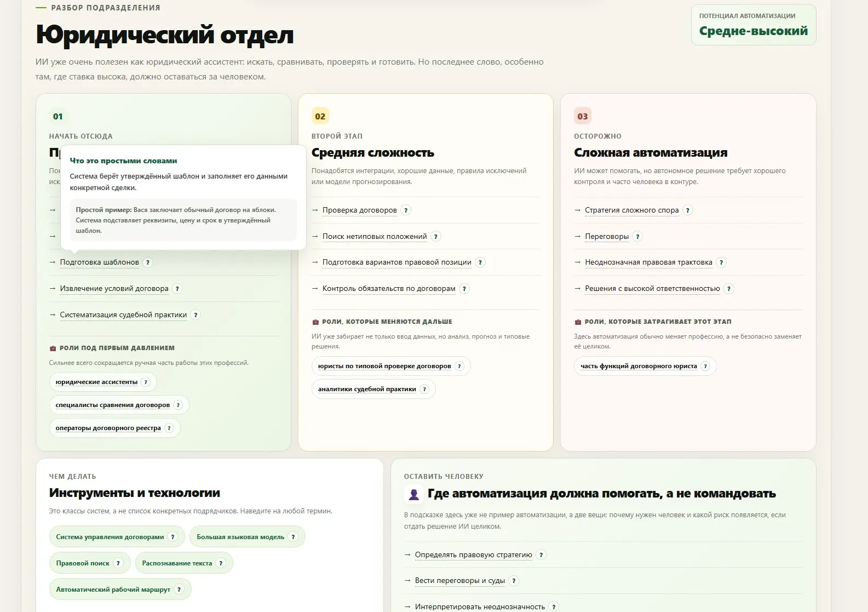Click the 01 stage number badge
Screen dimensions: 868x612
pos(58,117)
